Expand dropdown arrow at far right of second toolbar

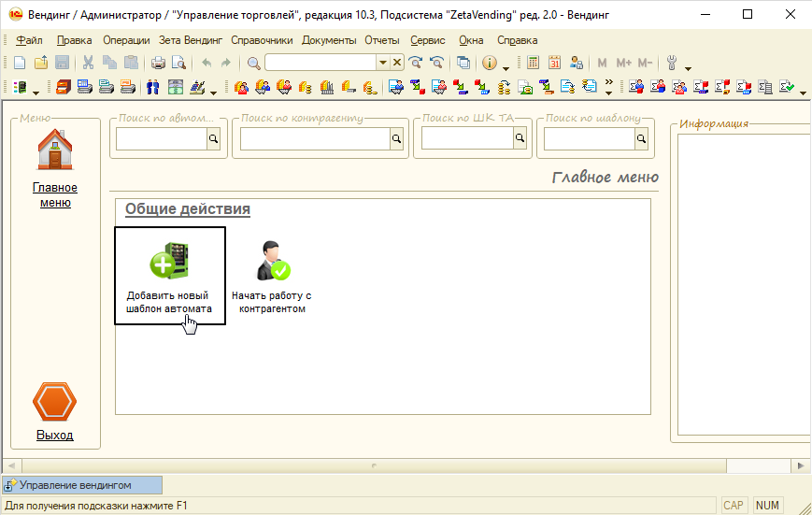point(804,93)
